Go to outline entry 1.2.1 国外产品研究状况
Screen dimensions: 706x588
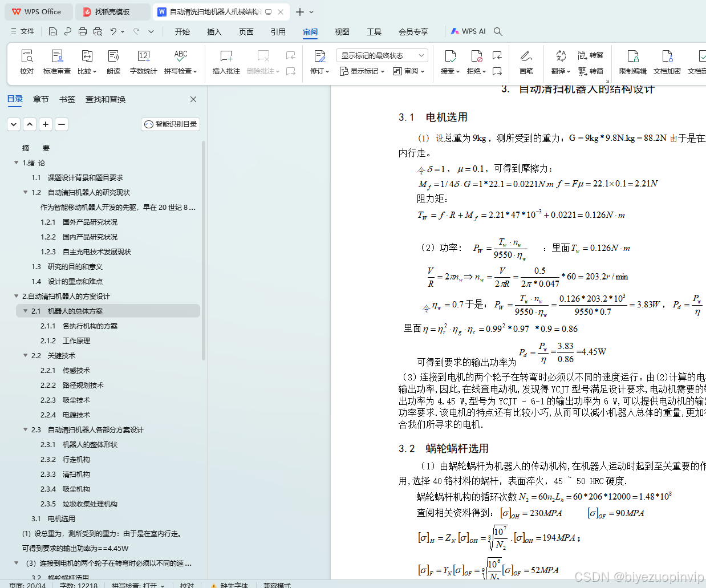(79, 222)
